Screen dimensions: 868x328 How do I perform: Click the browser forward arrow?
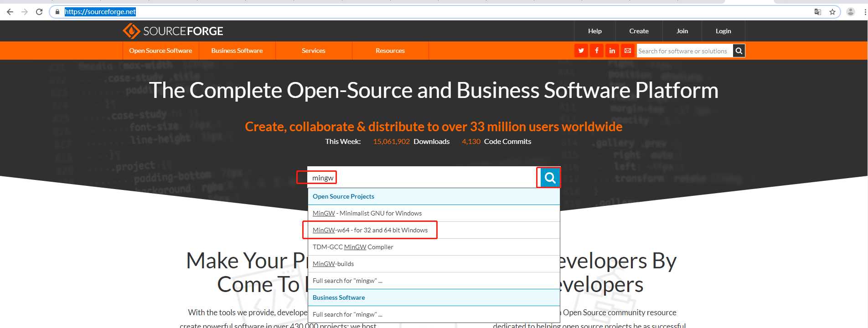tap(25, 12)
